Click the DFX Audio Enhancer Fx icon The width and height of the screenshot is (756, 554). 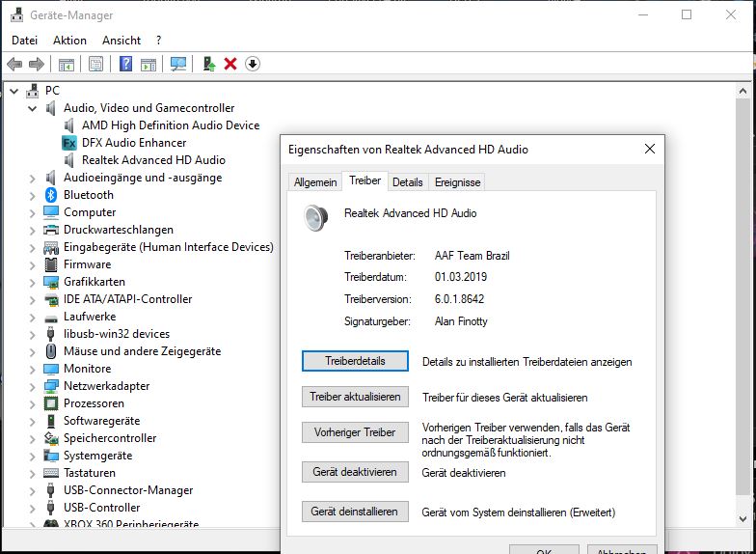coord(69,143)
